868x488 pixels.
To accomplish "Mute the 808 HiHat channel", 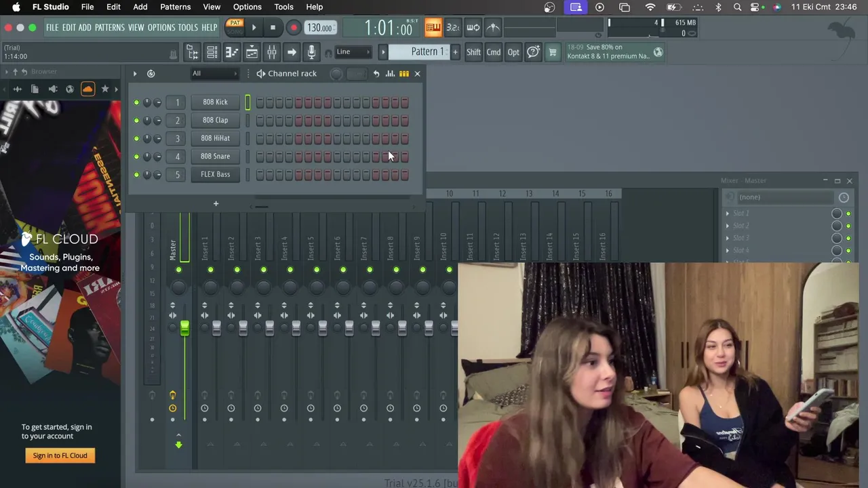I will click(x=136, y=138).
